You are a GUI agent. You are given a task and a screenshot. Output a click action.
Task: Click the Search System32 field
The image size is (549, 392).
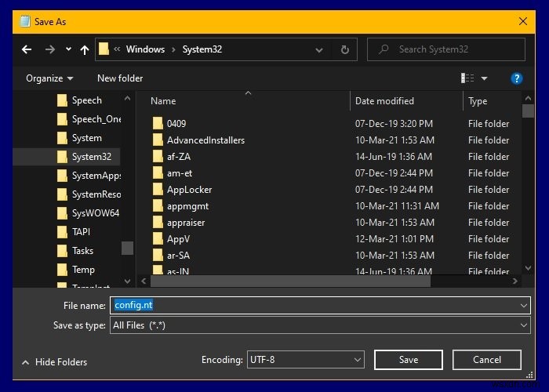(x=446, y=49)
